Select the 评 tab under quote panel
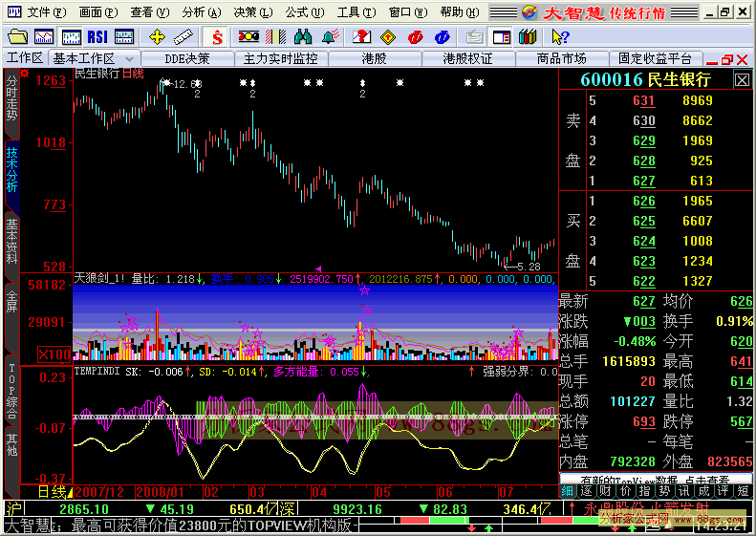Viewport: 756px width, 536px height. (x=723, y=491)
